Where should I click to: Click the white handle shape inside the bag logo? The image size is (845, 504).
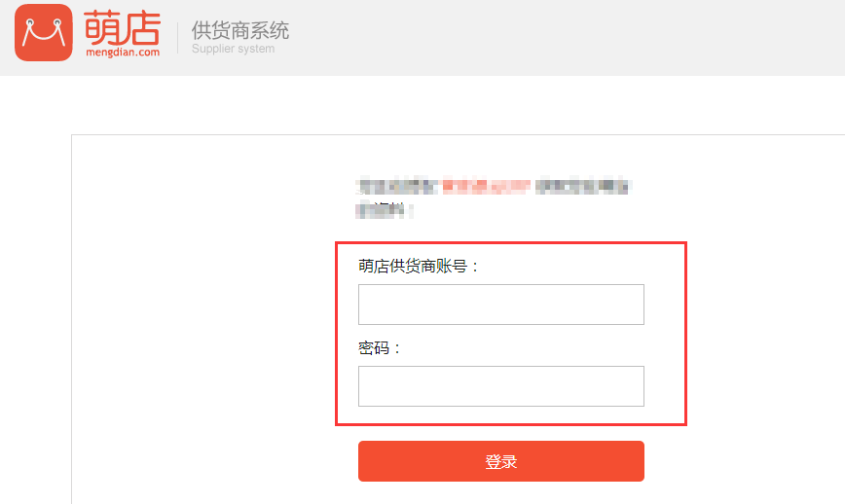pos(43,32)
